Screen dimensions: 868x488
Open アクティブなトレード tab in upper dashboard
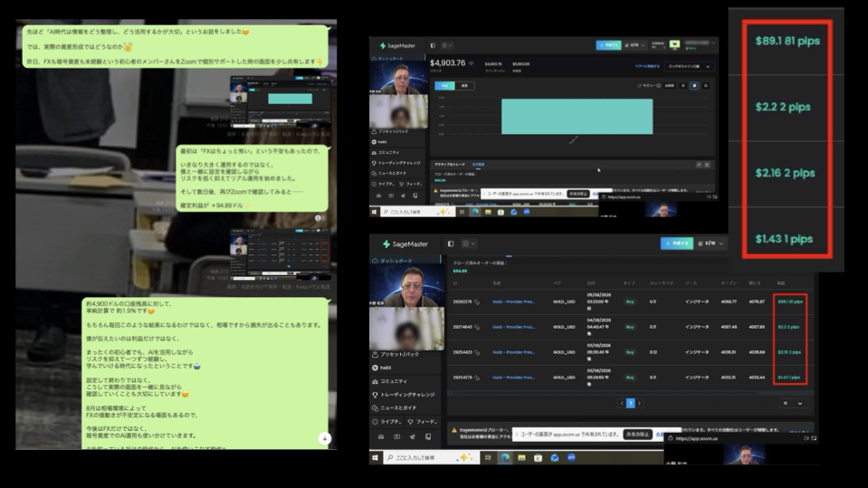[450, 165]
